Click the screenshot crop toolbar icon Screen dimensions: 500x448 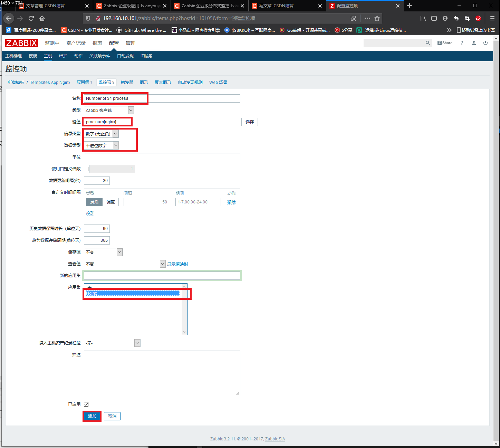[467, 18]
